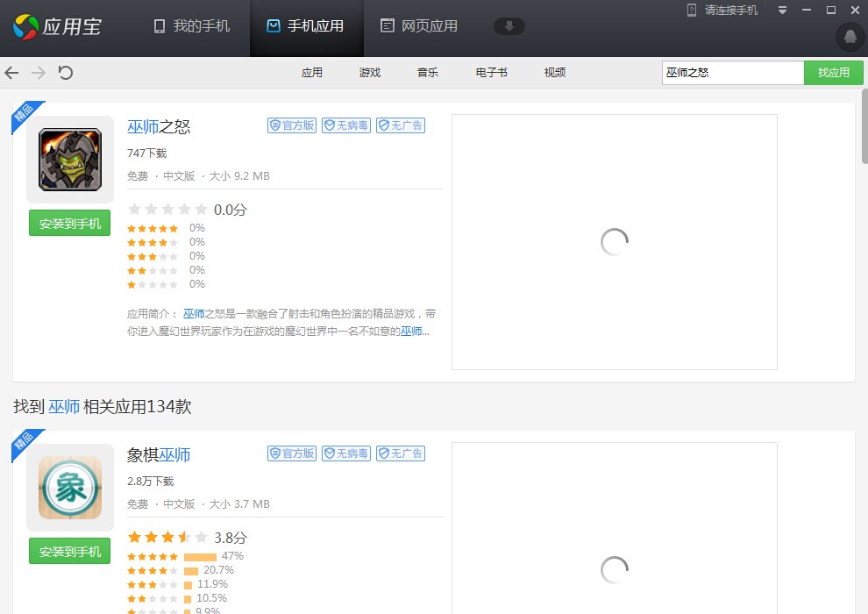Select the 视频 category
Image resolution: width=868 pixels, height=614 pixels.
point(555,73)
